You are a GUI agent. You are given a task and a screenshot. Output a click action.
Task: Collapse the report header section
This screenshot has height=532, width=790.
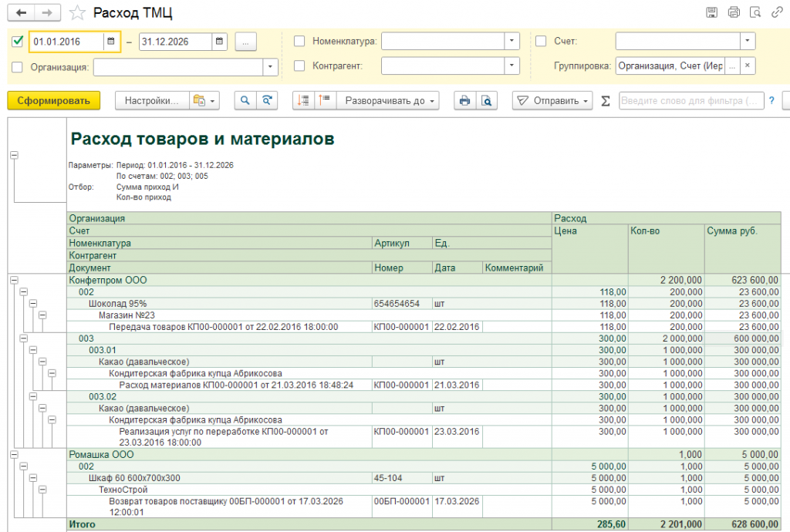click(14, 155)
